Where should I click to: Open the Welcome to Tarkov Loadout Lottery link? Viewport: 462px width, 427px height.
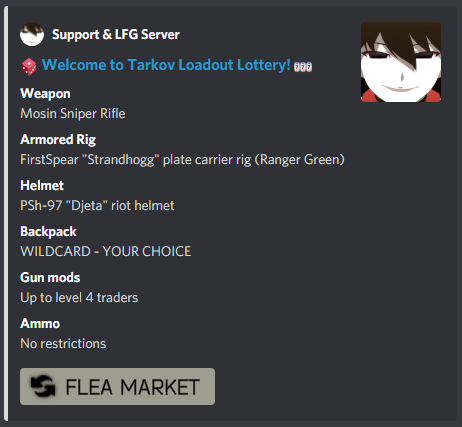coord(166,65)
